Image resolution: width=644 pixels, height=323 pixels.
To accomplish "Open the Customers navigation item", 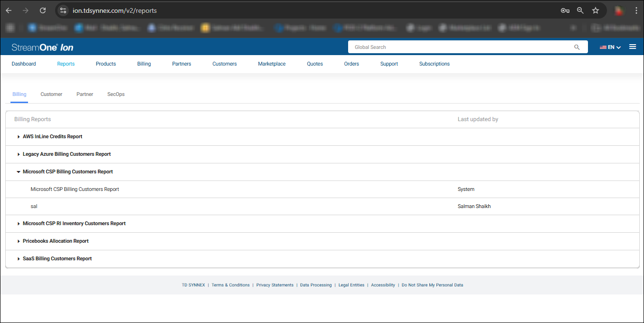I will pos(225,64).
